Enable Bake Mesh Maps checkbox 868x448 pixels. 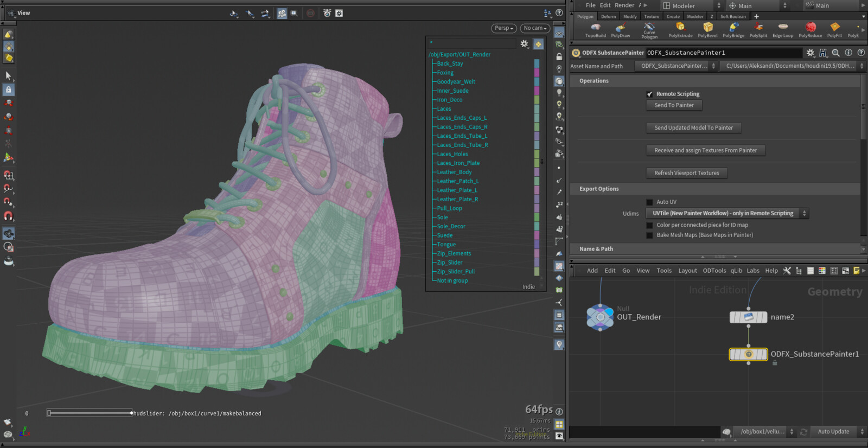(x=649, y=235)
